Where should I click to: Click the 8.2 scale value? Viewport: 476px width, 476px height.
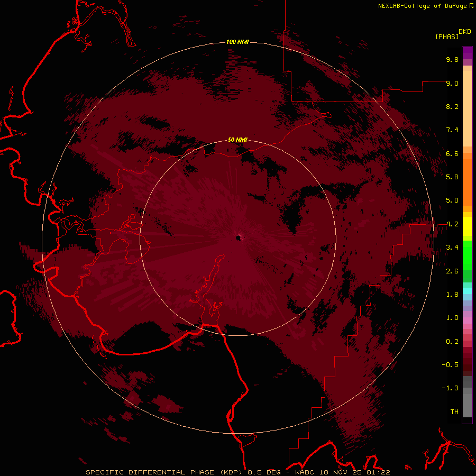pyautogui.click(x=452, y=106)
